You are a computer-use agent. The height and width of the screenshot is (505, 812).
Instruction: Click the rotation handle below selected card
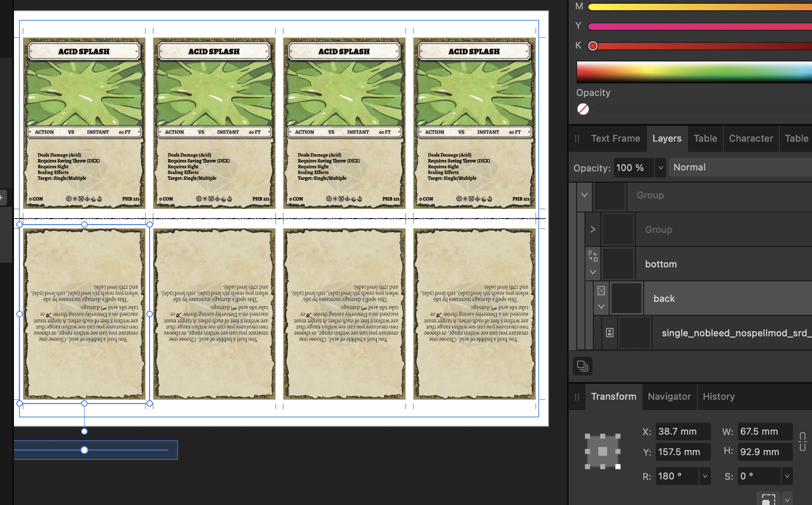coord(84,431)
